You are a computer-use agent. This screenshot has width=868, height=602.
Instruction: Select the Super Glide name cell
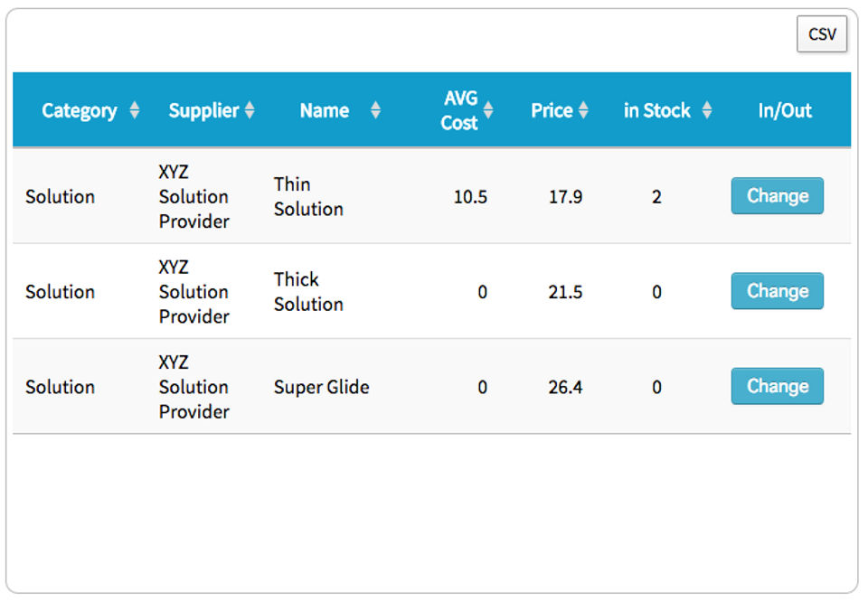click(x=322, y=387)
